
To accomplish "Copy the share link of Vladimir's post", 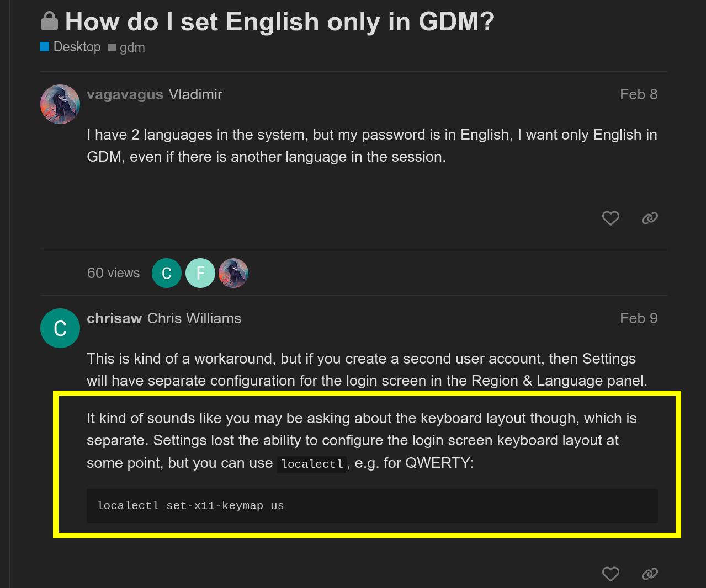I will coord(650,218).
